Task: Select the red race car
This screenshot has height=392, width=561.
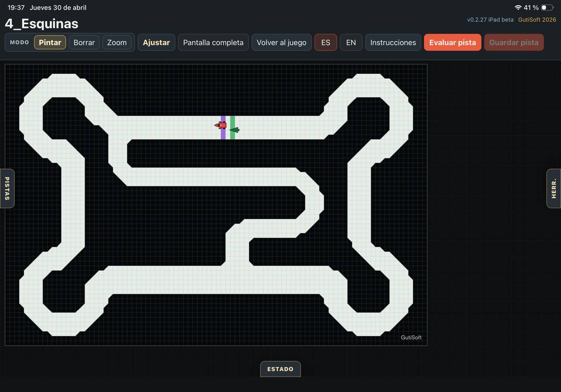Action: coord(220,125)
